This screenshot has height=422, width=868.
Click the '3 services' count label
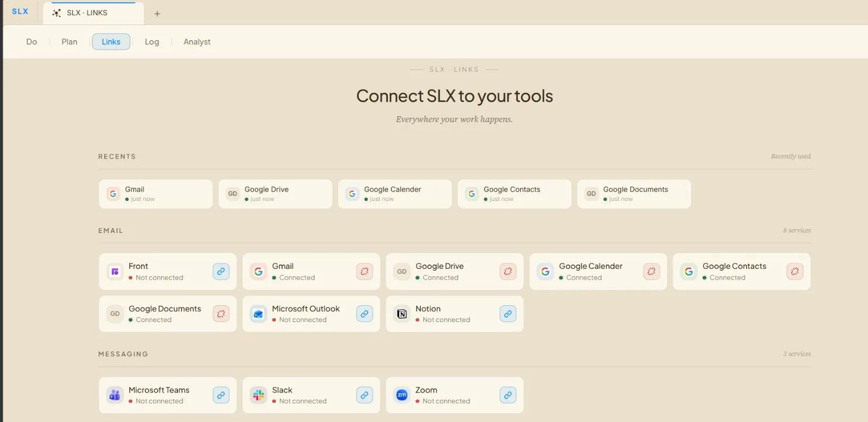(797, 354)
